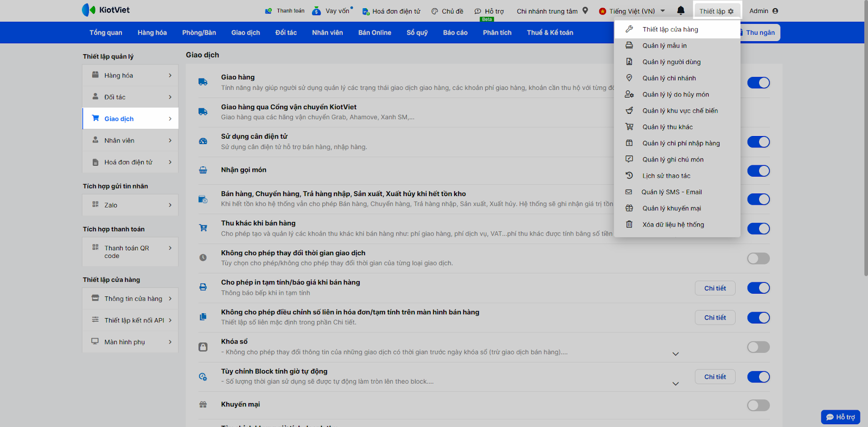Select Quản lý chi phí nhập hàng entry
868x427 pixels.
pyautogui.click(x=677, y=143)
